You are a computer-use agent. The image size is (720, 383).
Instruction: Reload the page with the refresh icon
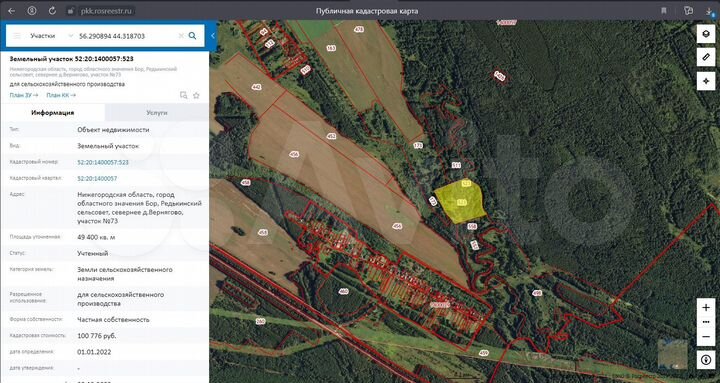[x=52, y=10]
